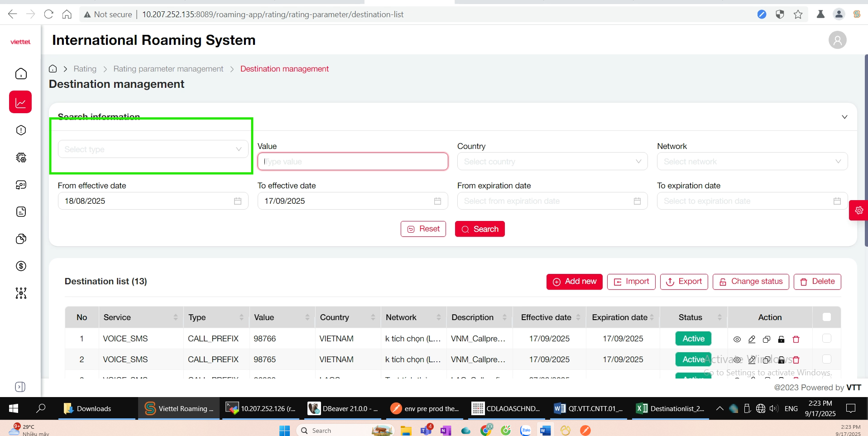Tick the select-all checkbox in table header
The height and width of the screenshot is (436, 868).
click(x=826, y=317)
